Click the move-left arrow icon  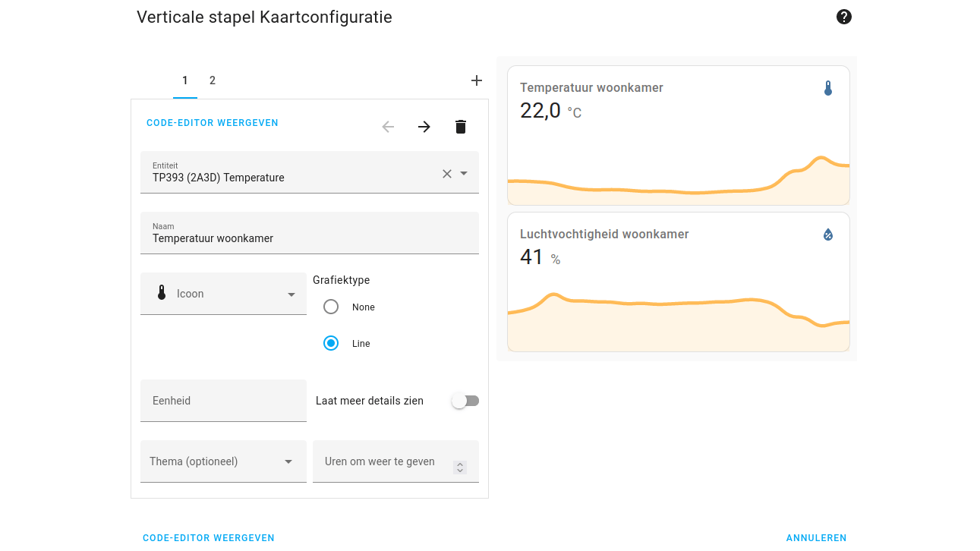click(x=388, y=127)
